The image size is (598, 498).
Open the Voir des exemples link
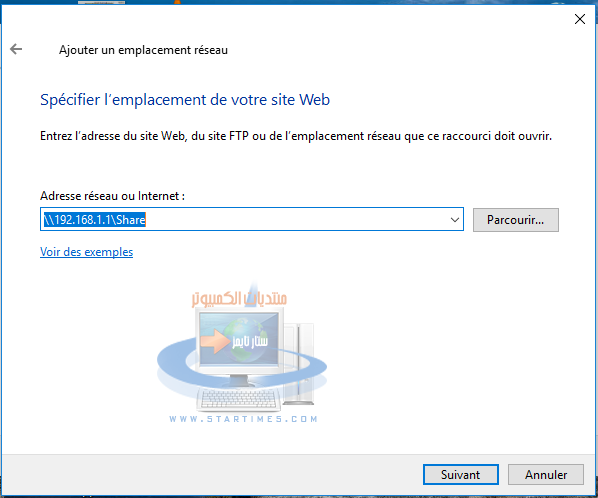coord(87,252)
